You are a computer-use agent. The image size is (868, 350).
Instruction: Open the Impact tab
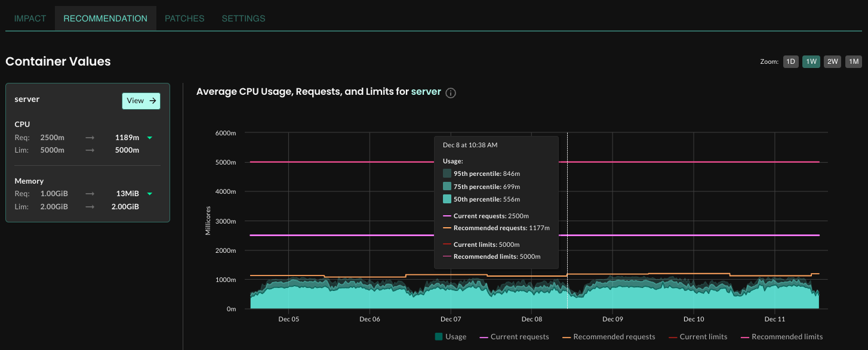click(x=30, y=18)
